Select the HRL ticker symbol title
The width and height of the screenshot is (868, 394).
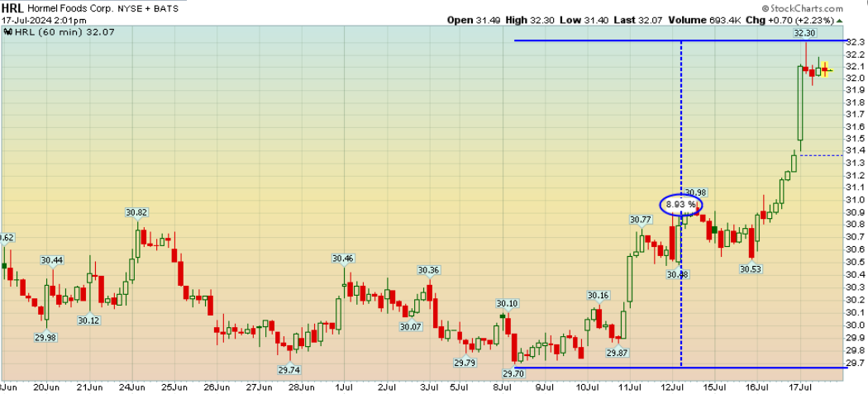[12, 9]
